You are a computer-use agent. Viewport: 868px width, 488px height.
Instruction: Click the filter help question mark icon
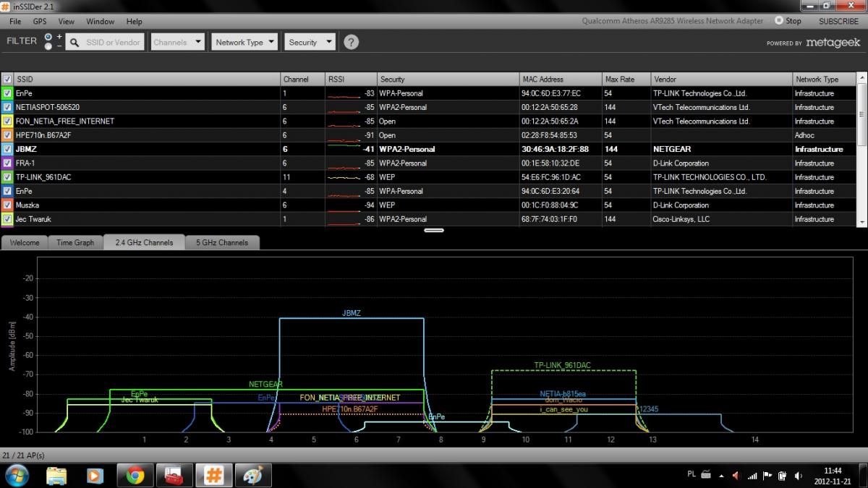351,42
